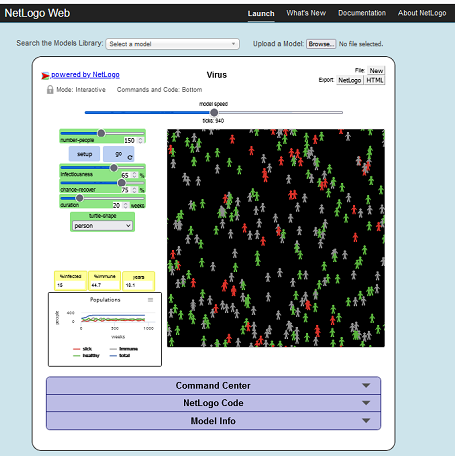This screenshot has height=456, width=455.
Task: Toggle the total legend entry
Action: (120, 355)
